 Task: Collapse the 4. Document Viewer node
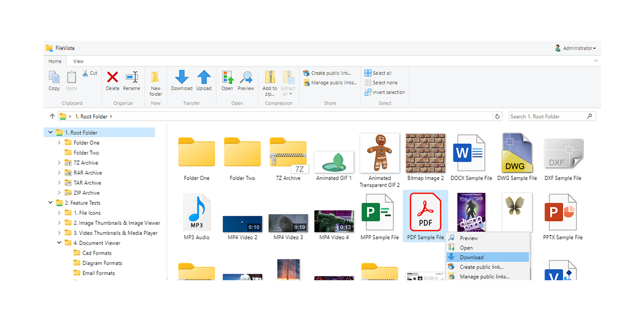[59, 243]
